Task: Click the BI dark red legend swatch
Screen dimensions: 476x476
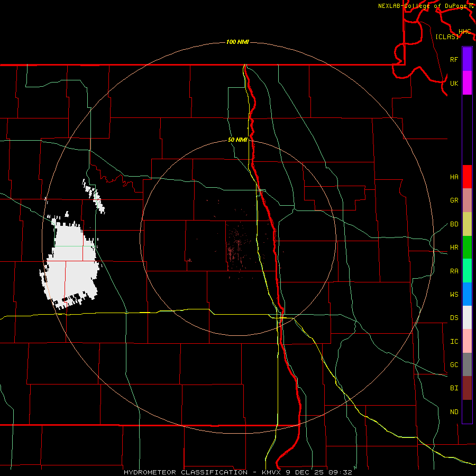Action: tap(467, 388)
